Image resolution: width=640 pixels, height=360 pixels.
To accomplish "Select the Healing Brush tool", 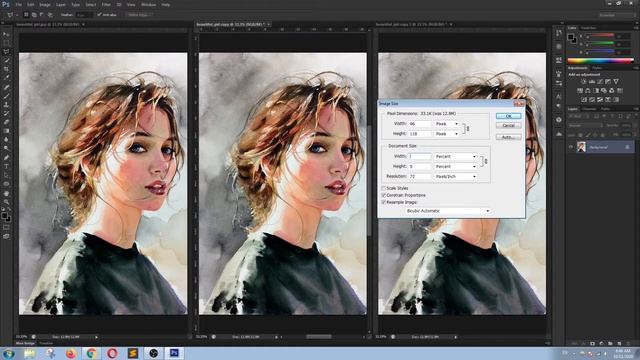I will pos(6,87).
